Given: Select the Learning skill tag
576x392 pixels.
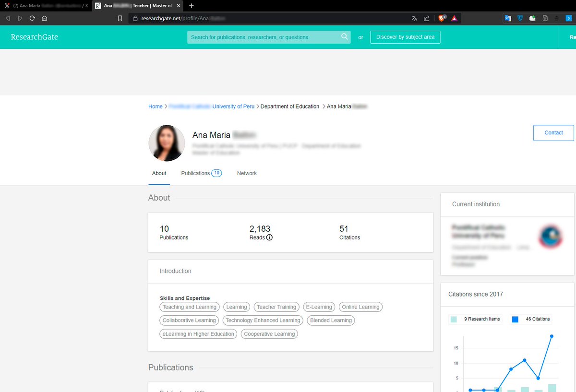Looking at the screenshot, I should (x=237, y=307).
